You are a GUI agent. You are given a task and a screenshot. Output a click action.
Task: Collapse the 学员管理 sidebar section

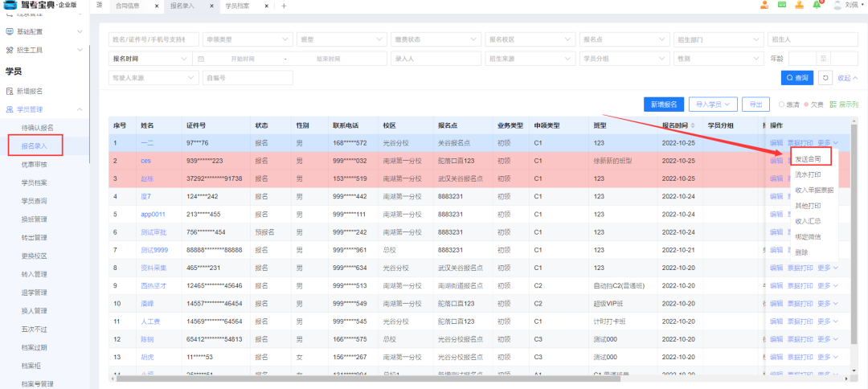point(80,109)
